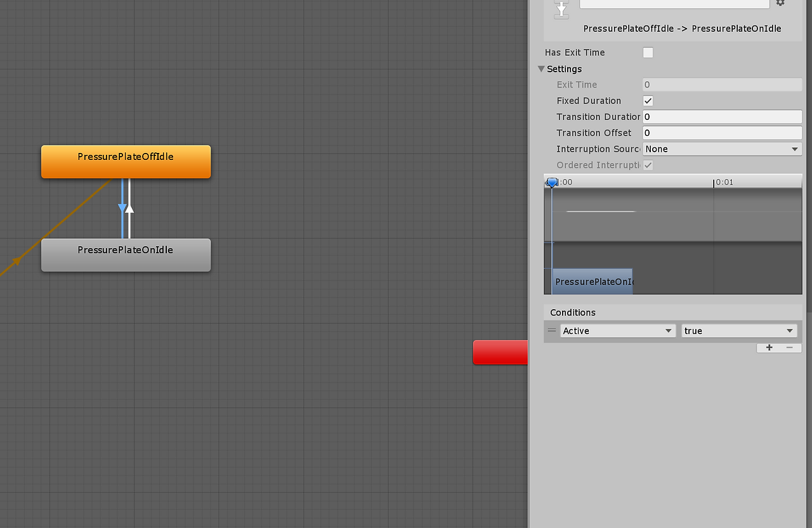Uncheck the Fixed Duration checkbox

click(648, 101)
